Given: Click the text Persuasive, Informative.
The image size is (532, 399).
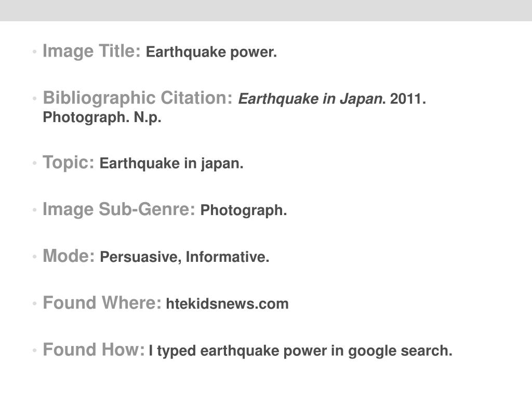Looking at the screenshot, I should click(x=184, y=257).
